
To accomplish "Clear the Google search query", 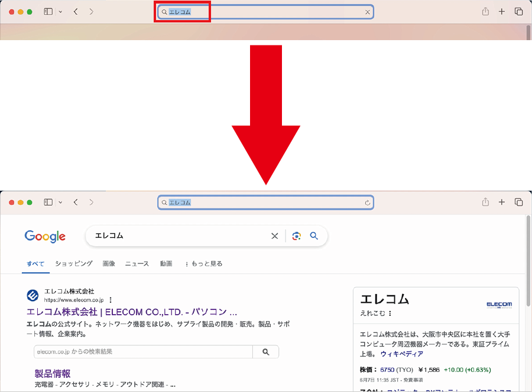I will tap(275, 236).
